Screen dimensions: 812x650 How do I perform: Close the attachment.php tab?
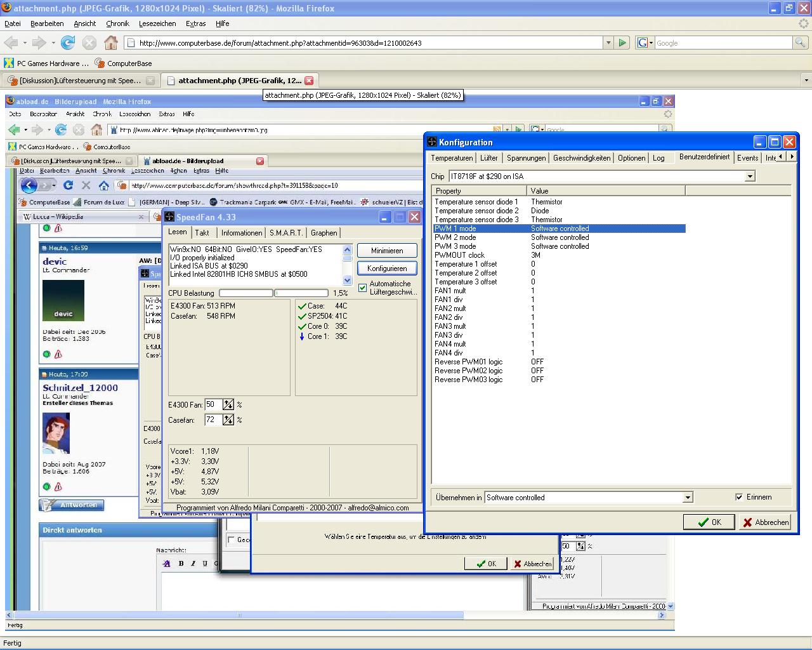pos(309,81)
